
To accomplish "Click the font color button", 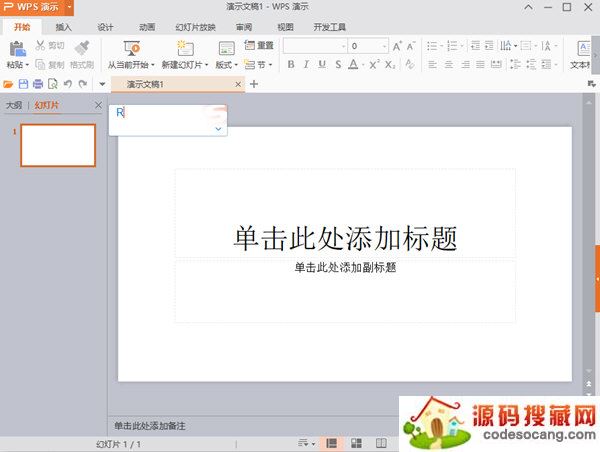I will click(352, 65).
